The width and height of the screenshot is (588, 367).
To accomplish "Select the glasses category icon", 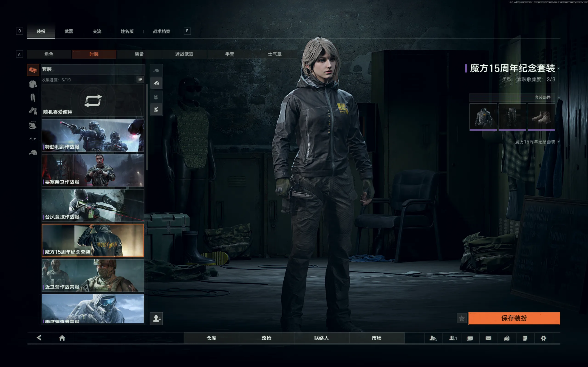I will click(33, 139).
